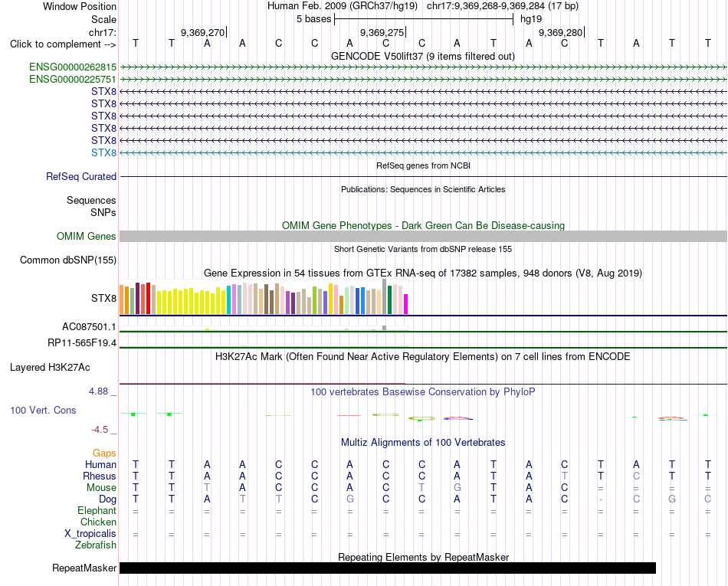Screen dimensions: 728x586
Task: Click RefSeq genes from NCBI title
Action: (423, 165)
